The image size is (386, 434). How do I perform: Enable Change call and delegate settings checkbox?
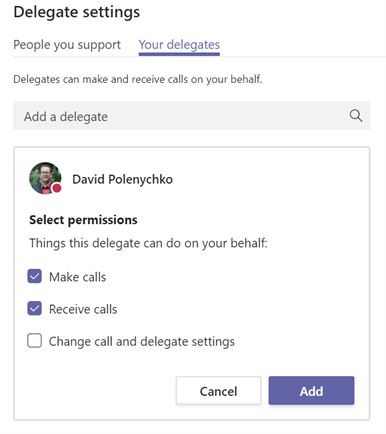35,341
